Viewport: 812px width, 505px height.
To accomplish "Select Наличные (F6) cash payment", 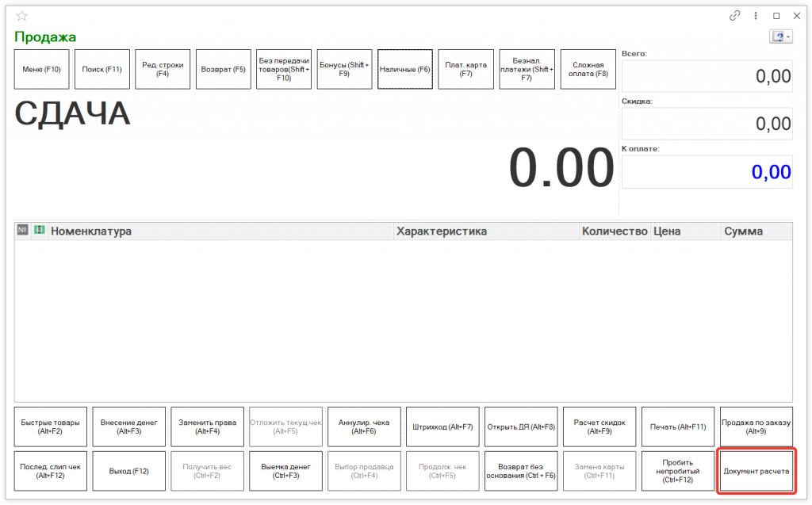I will [x=404, y=70].
